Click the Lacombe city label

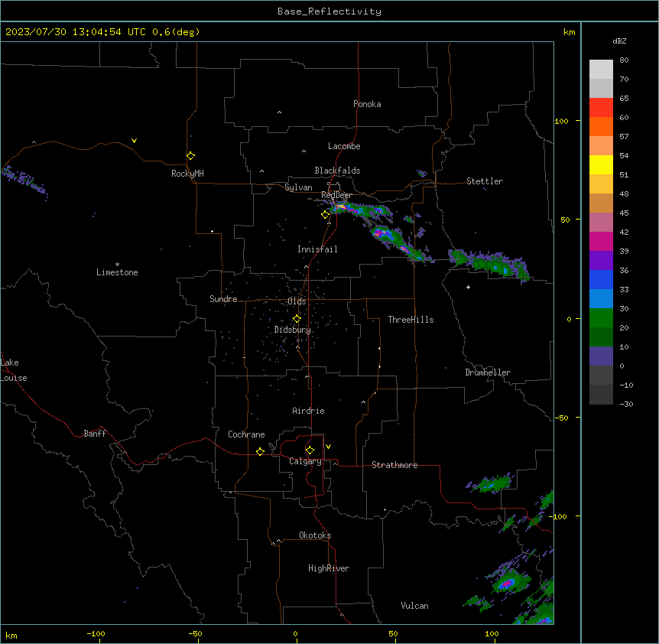[344, 146]
